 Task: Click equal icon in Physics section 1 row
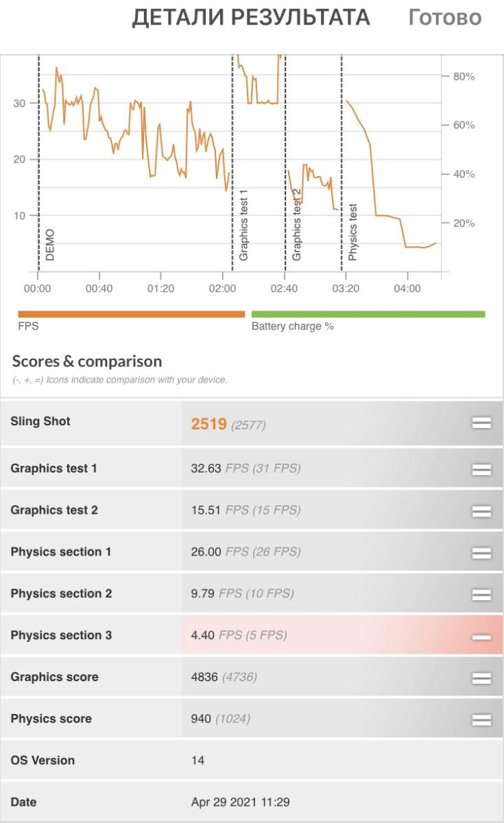pos(481,553)
